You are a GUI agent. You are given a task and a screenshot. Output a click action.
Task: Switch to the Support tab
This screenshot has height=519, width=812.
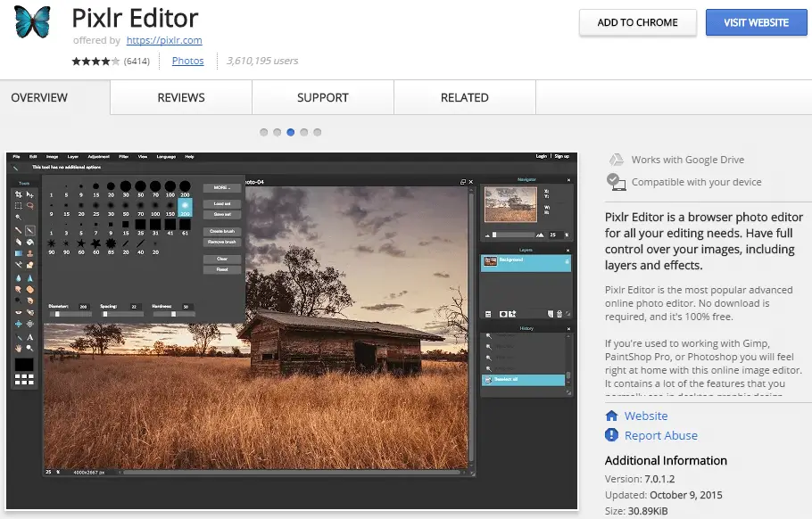(323, 97)
